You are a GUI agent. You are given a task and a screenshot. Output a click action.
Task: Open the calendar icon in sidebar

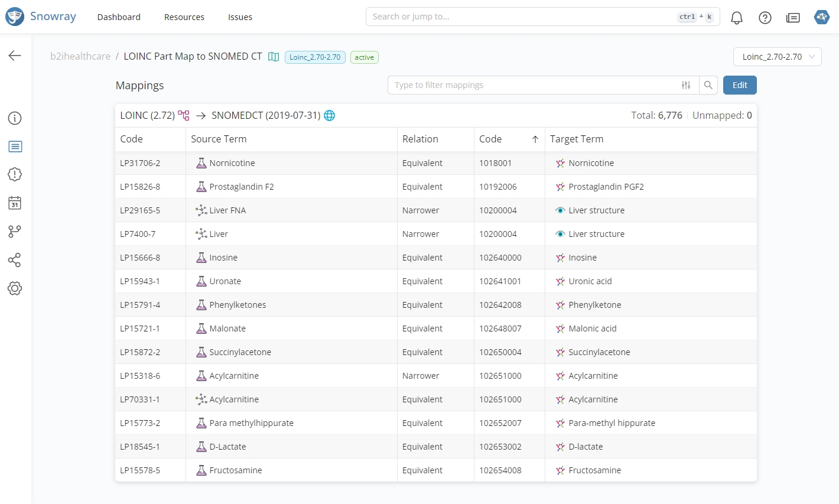(15, 203)
